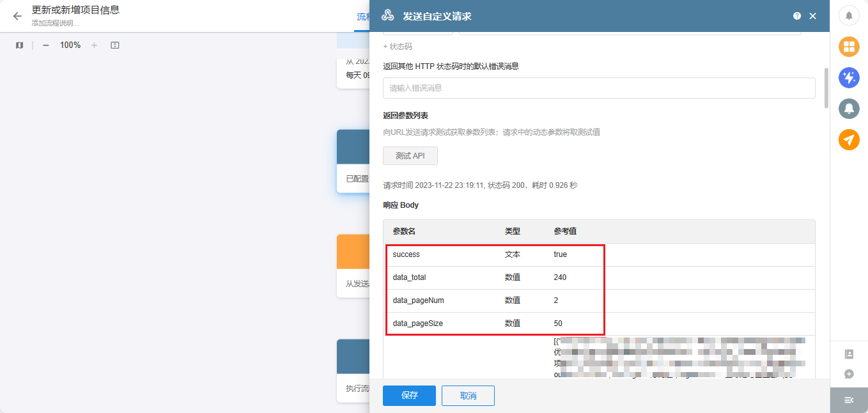This screenshot has height=413, width=868.
Task: Click the 类型 column header
Action: coord(513,231)
